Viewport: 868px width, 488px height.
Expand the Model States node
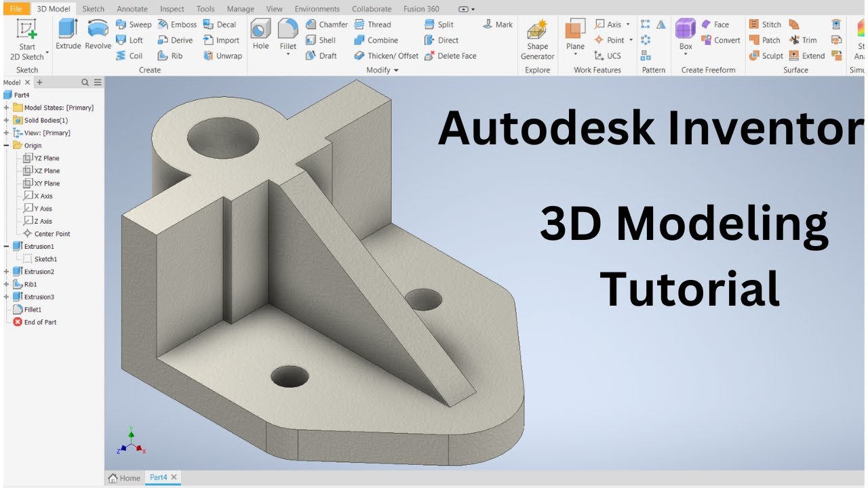coord(6,108)
